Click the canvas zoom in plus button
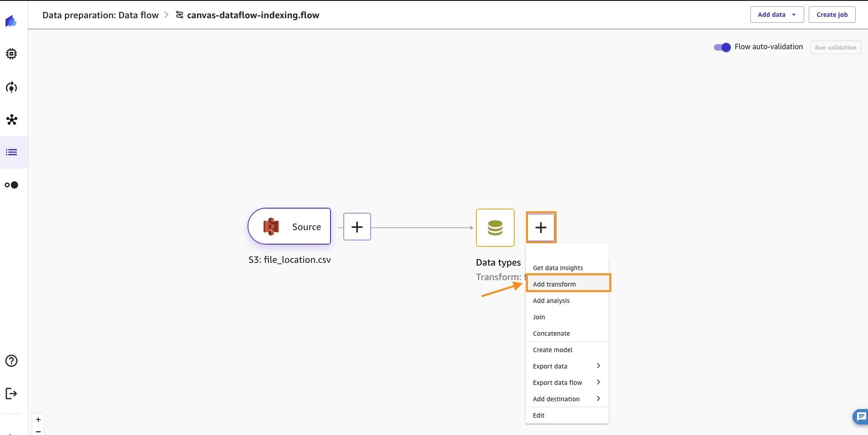Image resolution: width=868 pixels, height=435 pixels. (x=38, y=420)
